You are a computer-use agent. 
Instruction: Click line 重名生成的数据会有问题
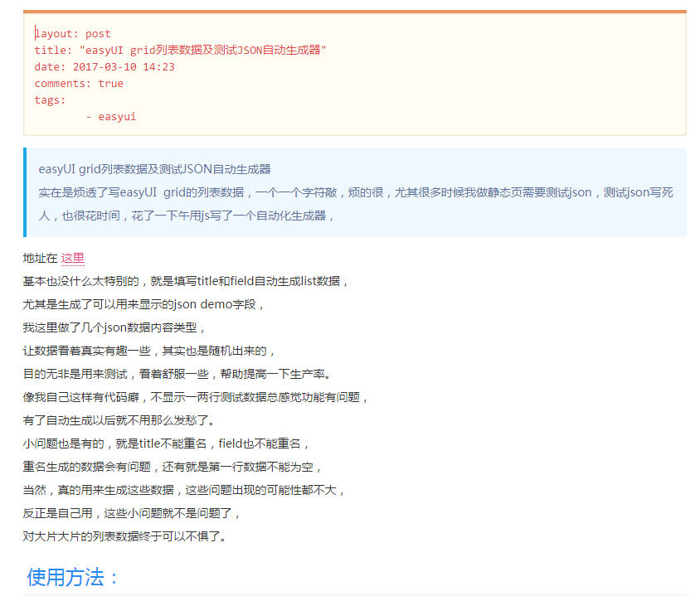coord(173,467)
